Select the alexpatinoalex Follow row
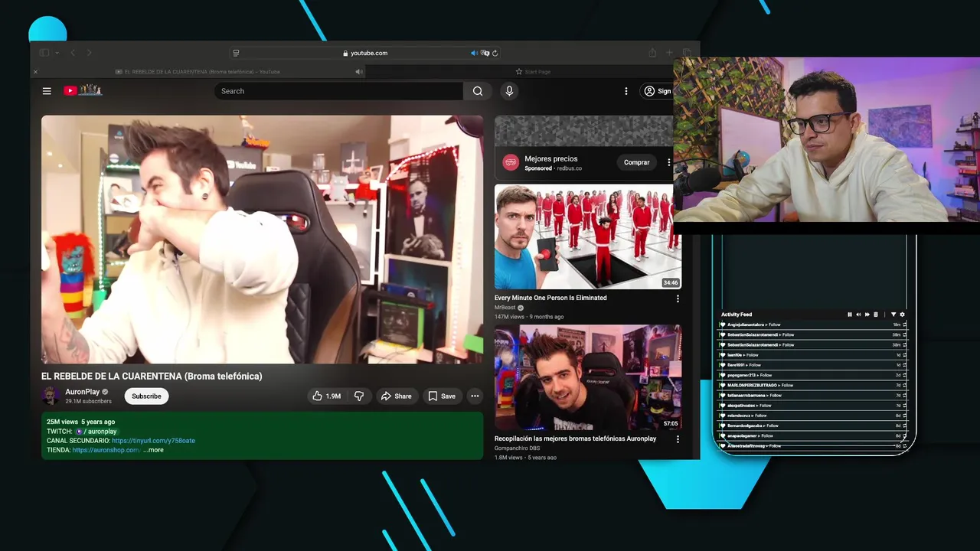The height and width of the screenshot is (551, 980). pyautogui.click(x=813, y=405)
